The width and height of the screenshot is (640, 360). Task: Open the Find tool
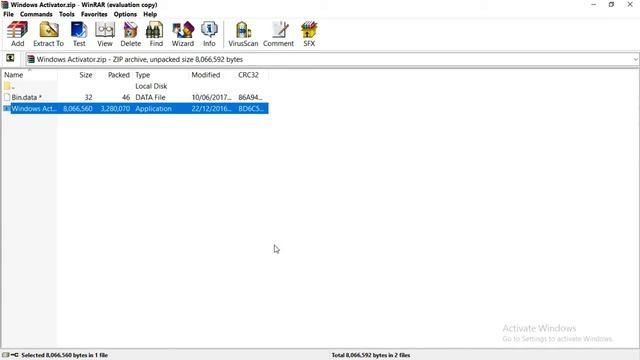156,34
